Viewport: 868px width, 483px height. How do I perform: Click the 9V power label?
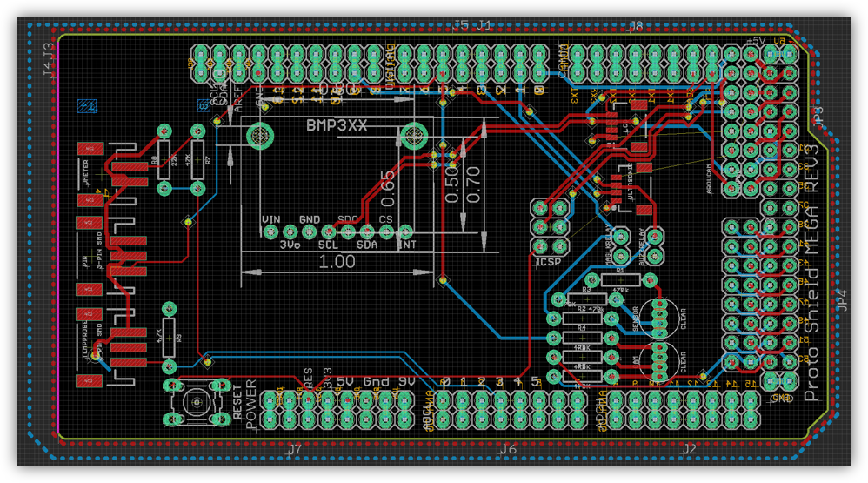[407, 382]
